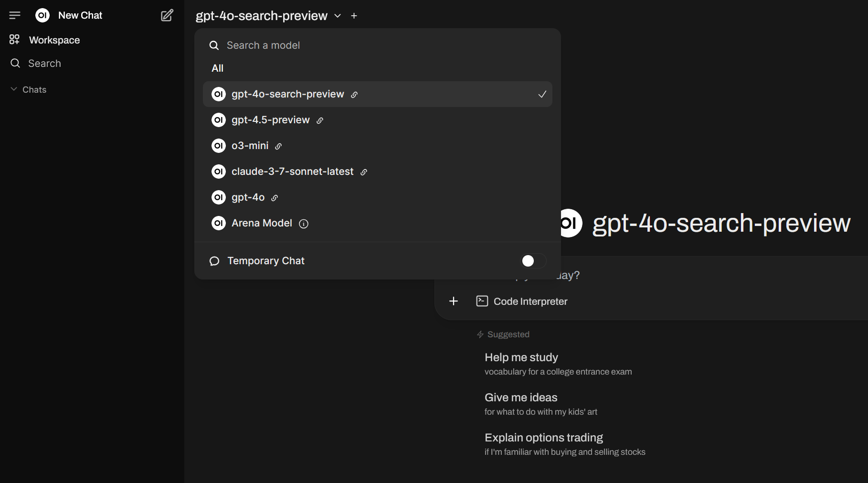Select the All models filter
Viewport: 868px width, 483px height.
tap(217, 68)
